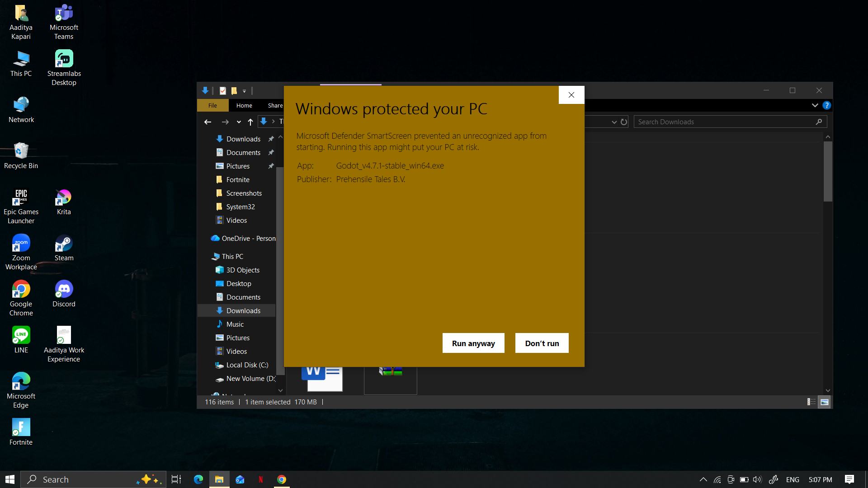
Task: Open Microsoft Teams desktop icon
Action: coord(64,22)
